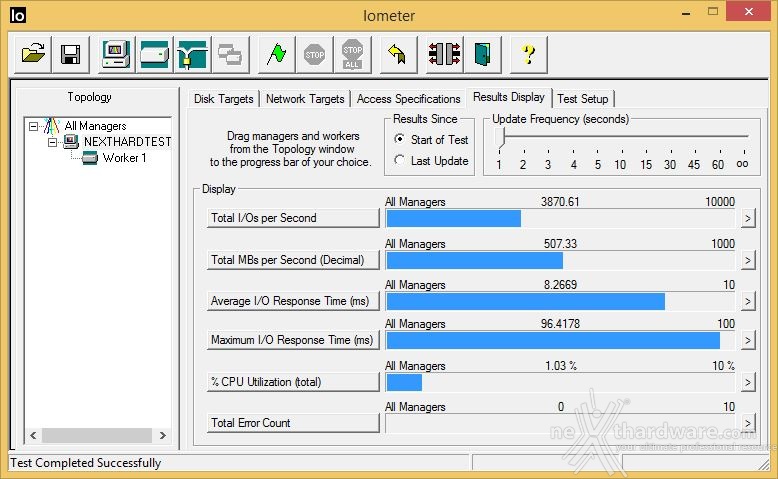Click the disconnect selected worker icon
This screenshot has width=778, height=479.
pyautogui.click(x=445, y=54)
